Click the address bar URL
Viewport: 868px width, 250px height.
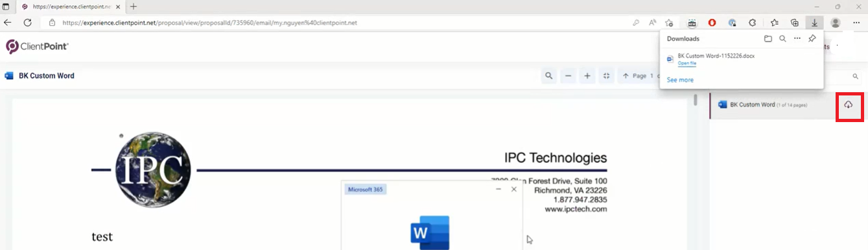(x=209, y=22)
